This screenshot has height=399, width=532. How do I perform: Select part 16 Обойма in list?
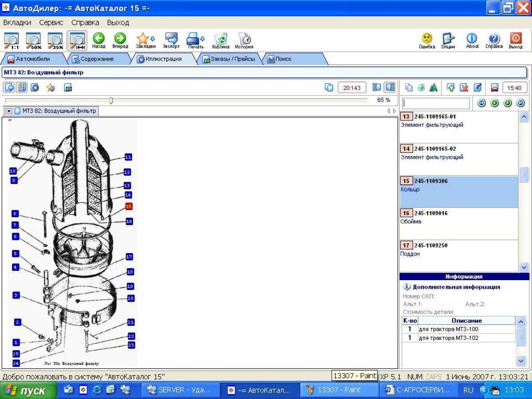point(459,224)
